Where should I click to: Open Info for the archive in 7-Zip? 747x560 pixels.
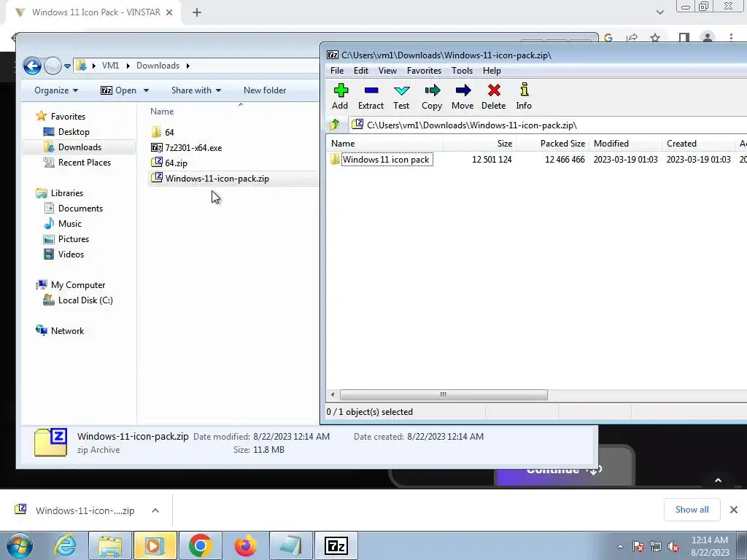524,96
